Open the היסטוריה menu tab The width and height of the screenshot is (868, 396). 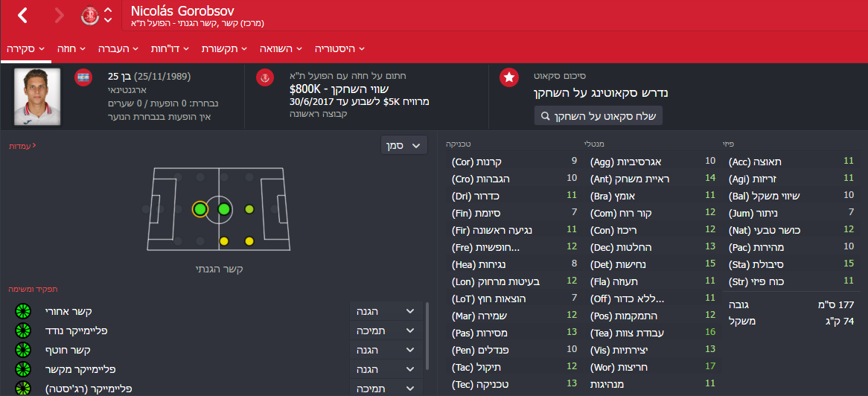339,48
